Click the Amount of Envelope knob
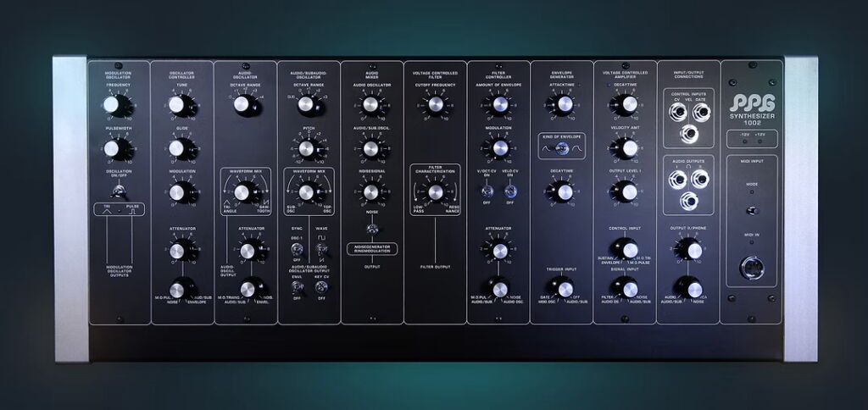868x410 pixels. click(498, 105)
